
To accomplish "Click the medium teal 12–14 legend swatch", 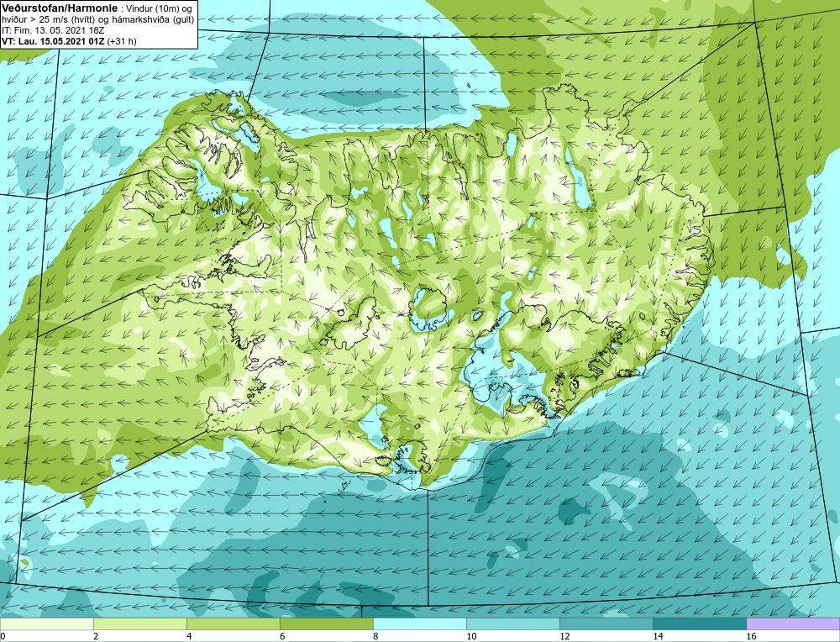I will tap(606, 624).
